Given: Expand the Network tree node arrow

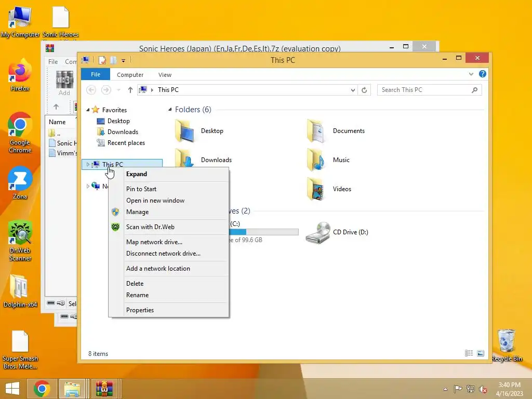Looking at the screenshot, I should click(88, 187).
